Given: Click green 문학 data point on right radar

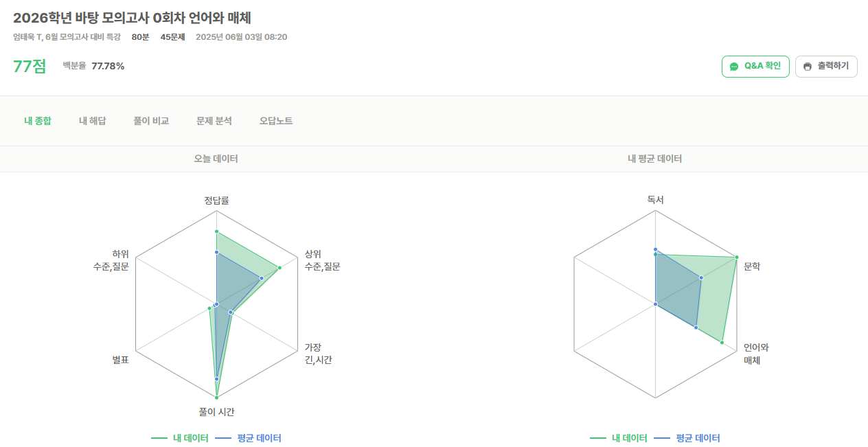Looking at the screenshot, I should [737, 257].
